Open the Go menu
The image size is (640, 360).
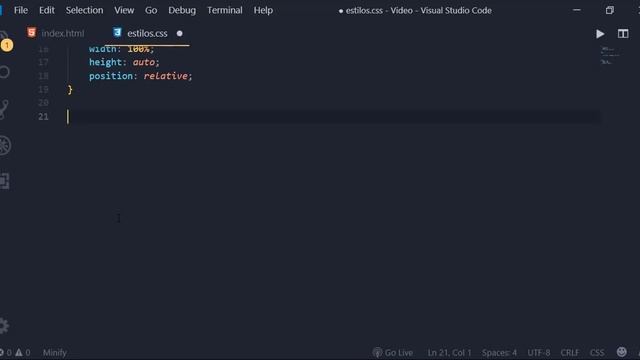(151, 10)
